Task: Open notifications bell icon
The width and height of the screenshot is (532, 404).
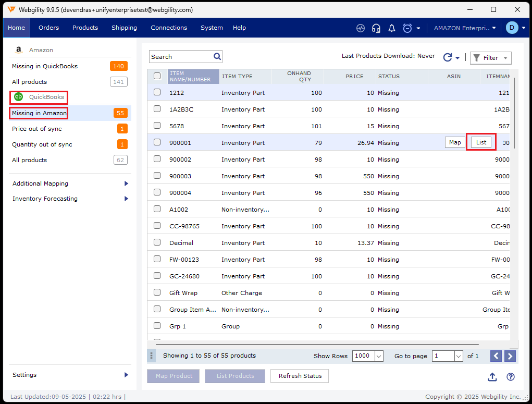Action: pos(392,28)
